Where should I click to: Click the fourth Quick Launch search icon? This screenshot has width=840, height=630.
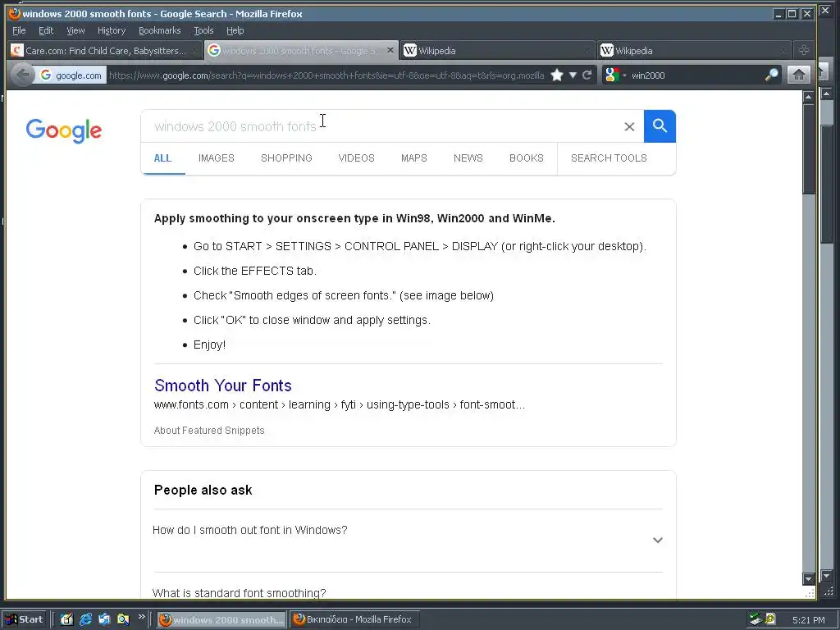tap(123, 619)
